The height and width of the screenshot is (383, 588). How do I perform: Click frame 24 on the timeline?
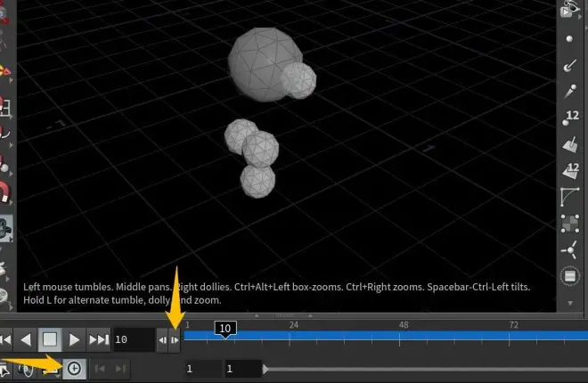[294, 325]
